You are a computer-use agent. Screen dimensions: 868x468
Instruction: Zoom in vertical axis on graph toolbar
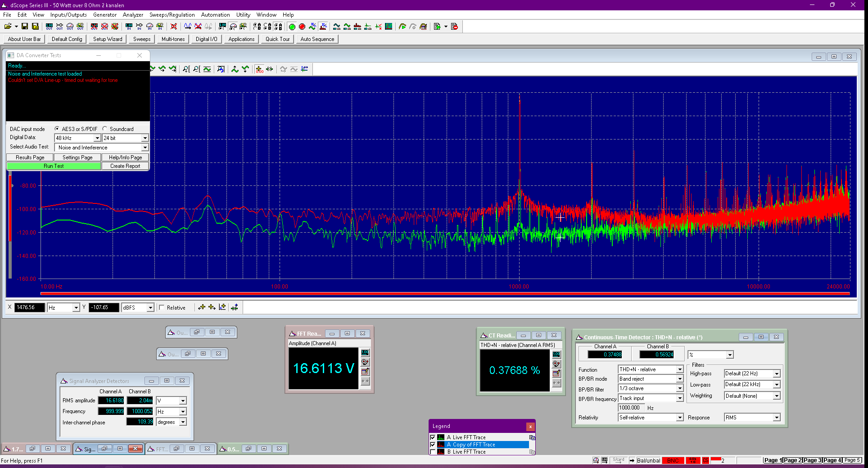(186, 69)
